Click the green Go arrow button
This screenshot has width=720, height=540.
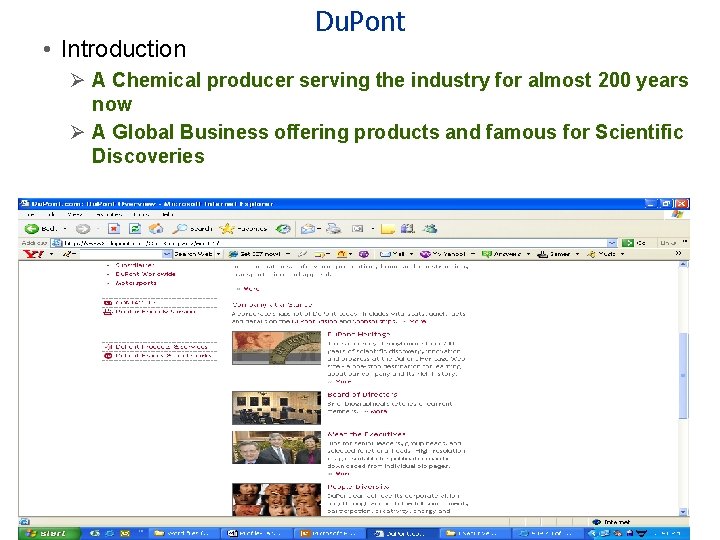pos(628,243)
